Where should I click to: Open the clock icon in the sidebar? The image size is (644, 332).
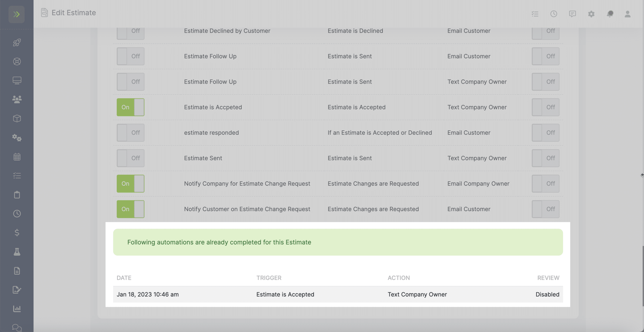coord(17,214)
